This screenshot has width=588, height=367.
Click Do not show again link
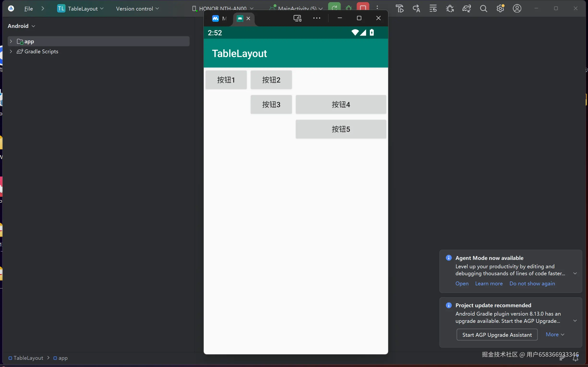(532, 283)
